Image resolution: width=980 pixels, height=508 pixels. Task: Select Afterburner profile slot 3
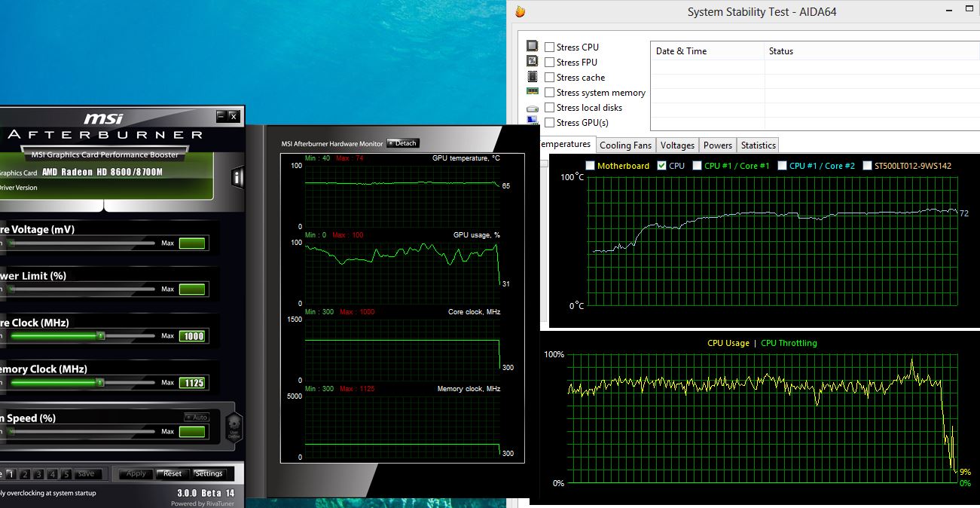[38, 474]
